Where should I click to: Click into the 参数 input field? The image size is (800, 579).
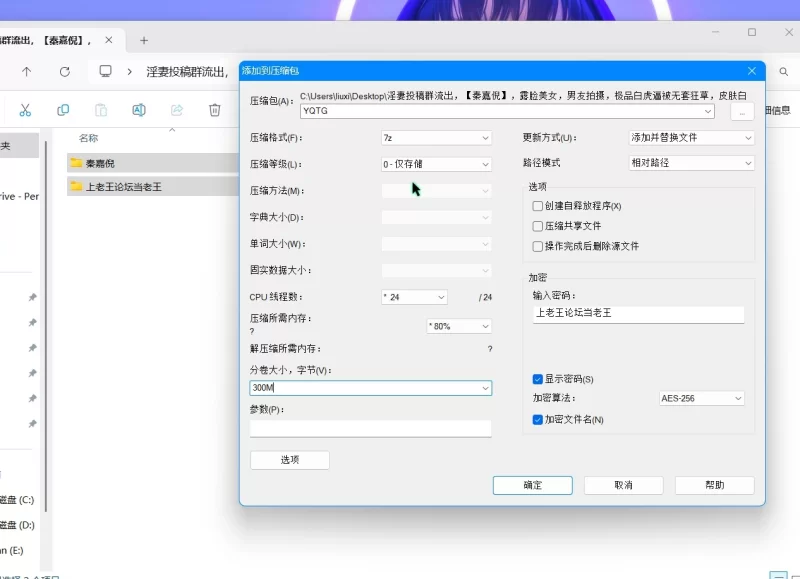[370, 428]
